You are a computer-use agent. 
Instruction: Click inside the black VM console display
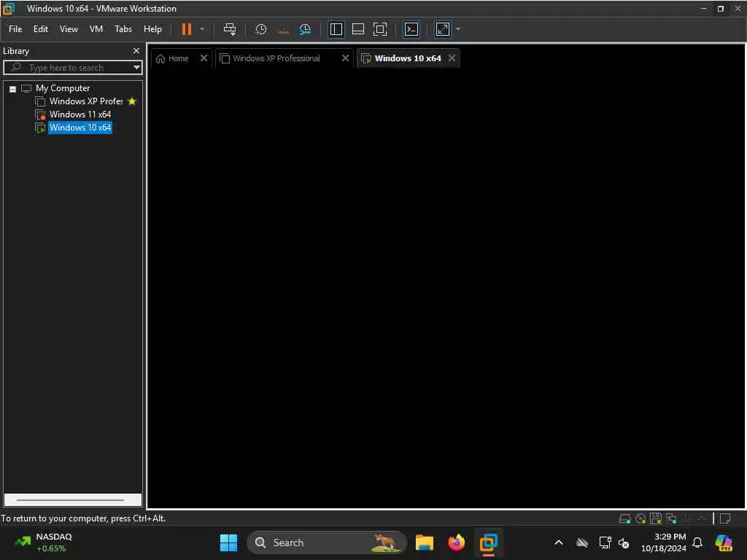(x=446, y=289)
